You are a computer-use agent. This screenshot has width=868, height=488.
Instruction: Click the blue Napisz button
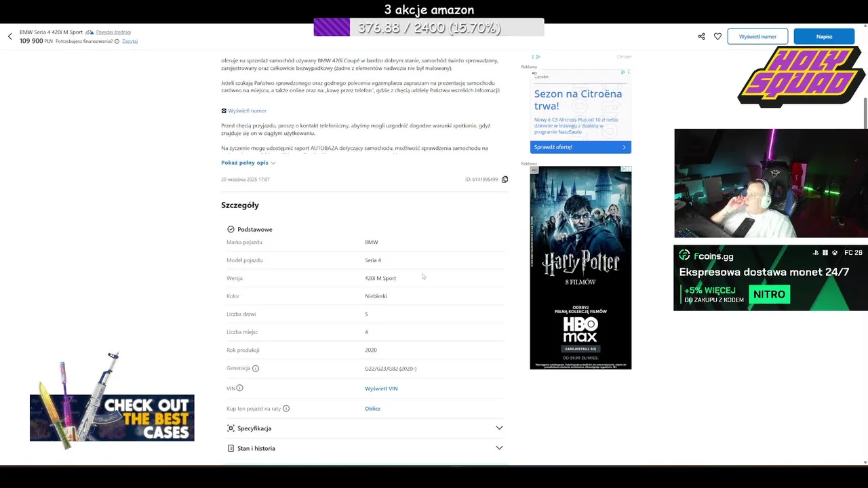click(824, 37)
